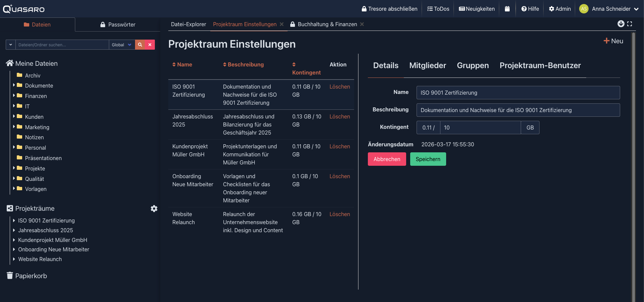Sort table by Name column

point(182,64)
